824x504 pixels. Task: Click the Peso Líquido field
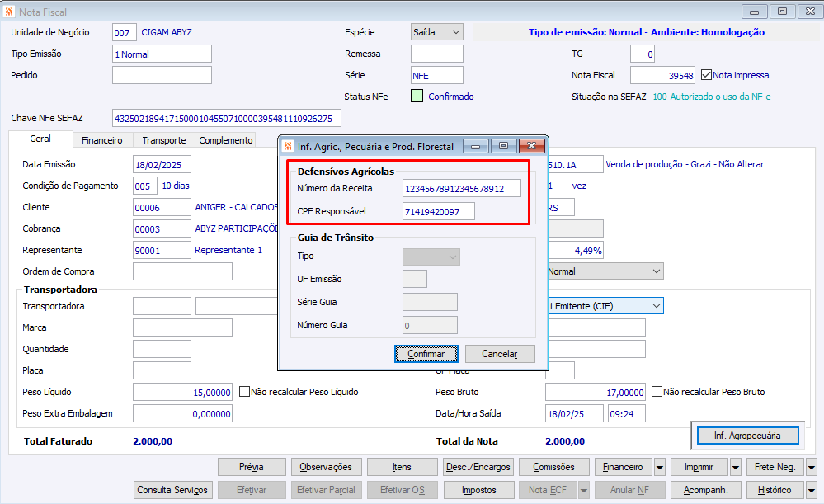[182, 392]
